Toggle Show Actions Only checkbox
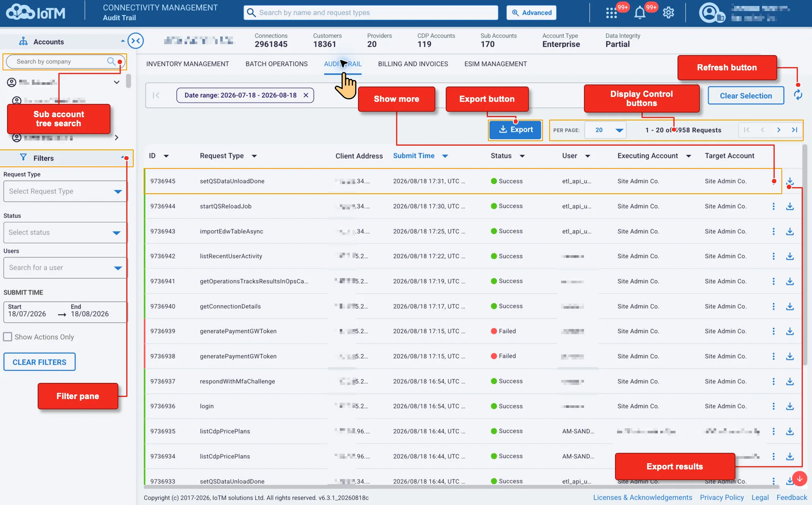 [7, 337]
